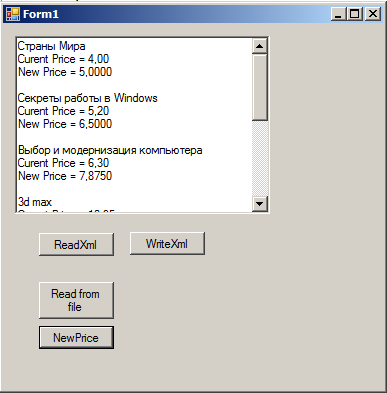The height and width of the screenshot is (393, 387).
Task: Click the text 'Curent Price = 6,30'
Action: [63, 163]
